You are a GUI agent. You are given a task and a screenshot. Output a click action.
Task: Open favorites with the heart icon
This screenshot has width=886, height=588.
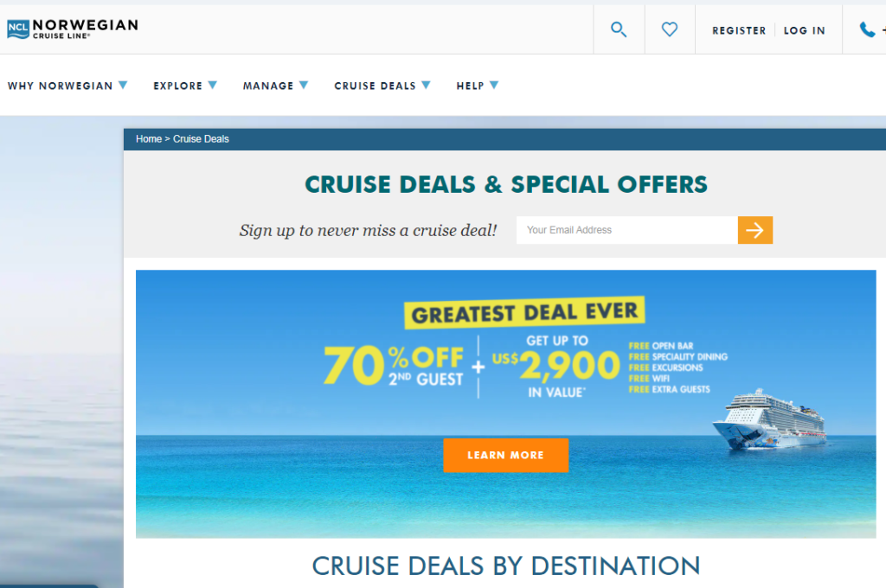point(670,29)
